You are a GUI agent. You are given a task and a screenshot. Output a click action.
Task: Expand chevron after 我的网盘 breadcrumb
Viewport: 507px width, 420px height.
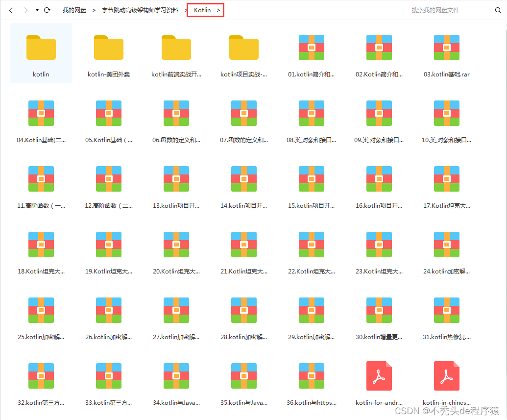point(94,10)
